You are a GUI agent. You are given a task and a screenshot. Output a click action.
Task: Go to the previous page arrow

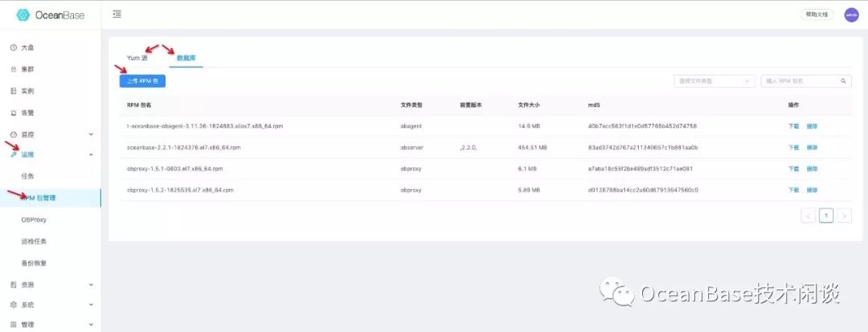808,215
